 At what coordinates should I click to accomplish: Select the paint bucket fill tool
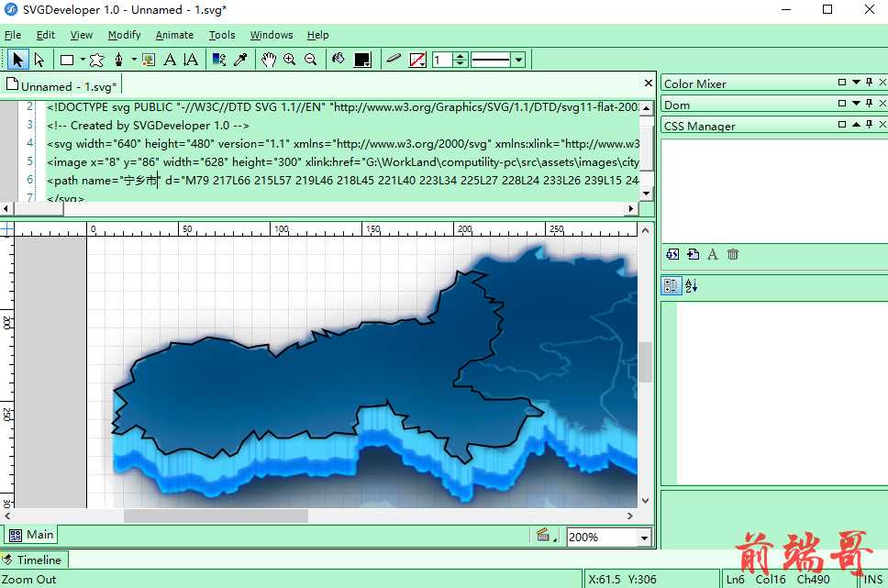(339, 59)
